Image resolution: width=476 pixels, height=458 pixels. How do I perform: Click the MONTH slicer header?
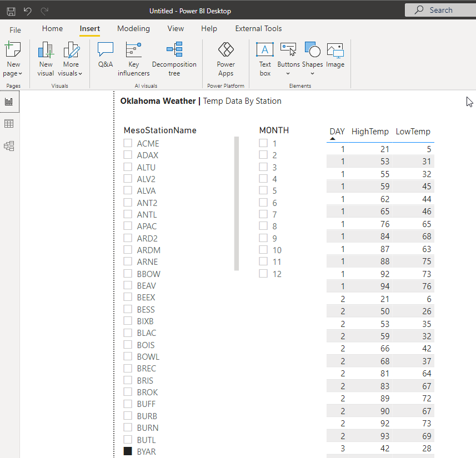[x=274, y=130]
